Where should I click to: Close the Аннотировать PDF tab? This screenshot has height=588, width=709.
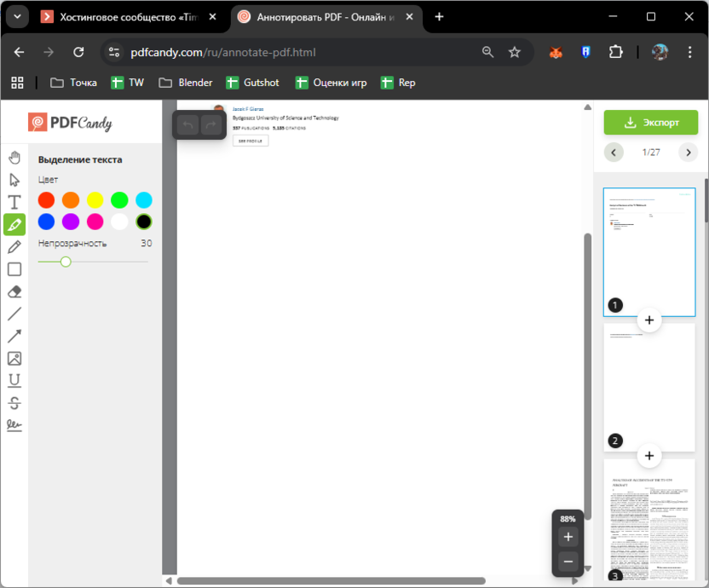point(409,17)
